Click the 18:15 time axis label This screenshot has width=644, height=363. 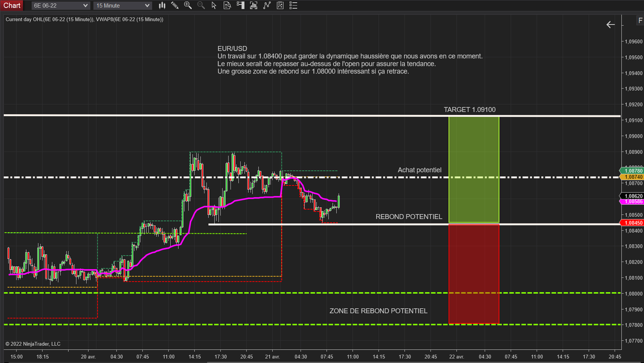point(42,357)
